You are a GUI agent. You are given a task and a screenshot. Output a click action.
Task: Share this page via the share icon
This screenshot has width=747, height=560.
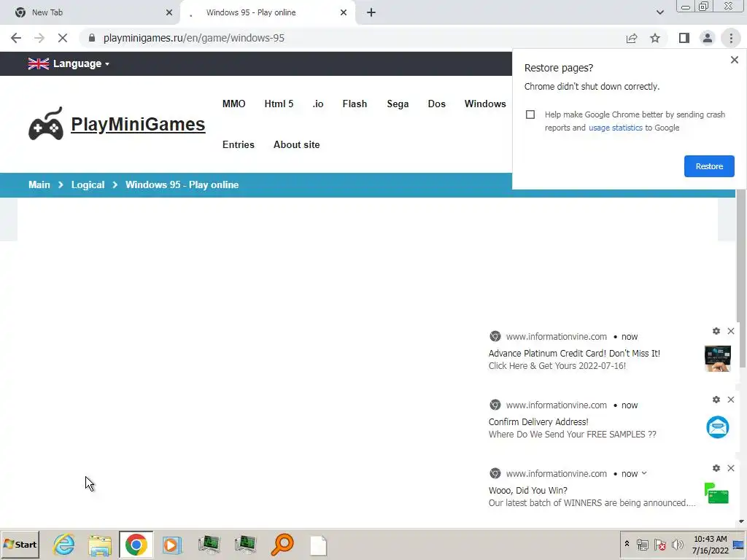tap(632, 38)
